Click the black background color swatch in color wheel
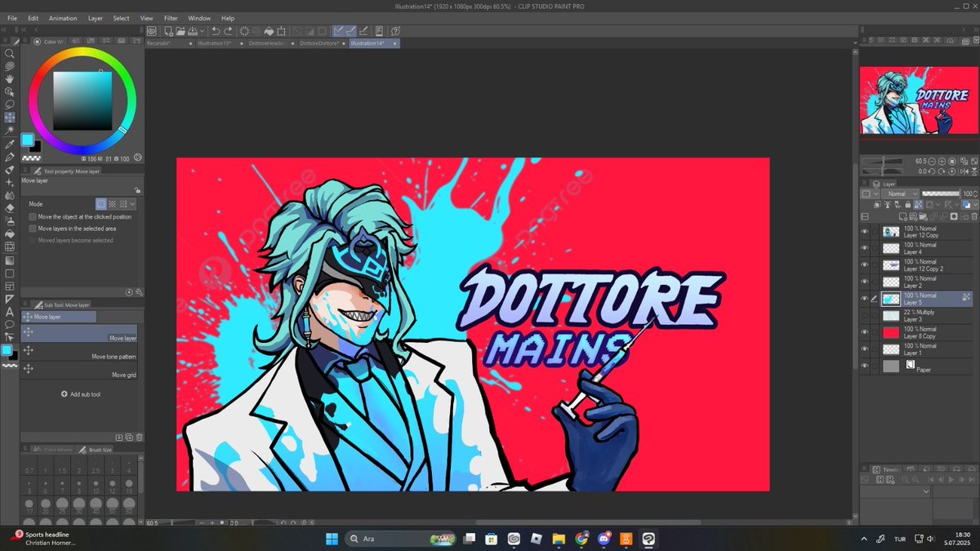 click(36, 146)
